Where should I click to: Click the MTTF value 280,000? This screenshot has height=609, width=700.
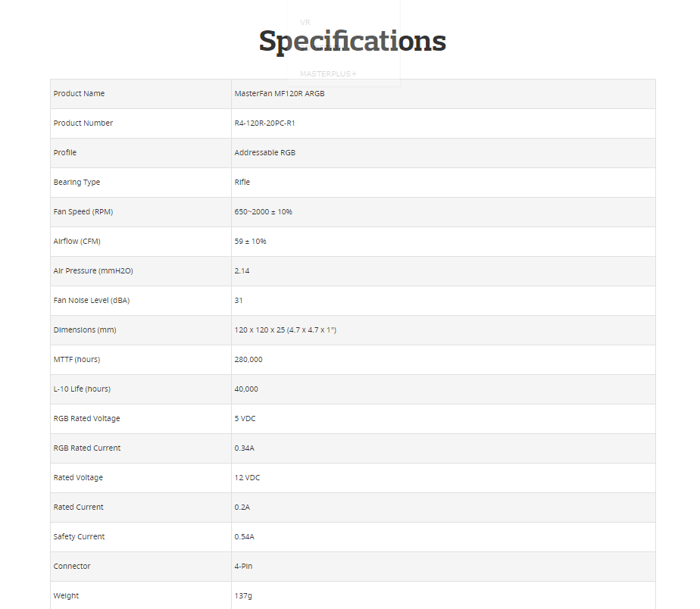[248, 360]
